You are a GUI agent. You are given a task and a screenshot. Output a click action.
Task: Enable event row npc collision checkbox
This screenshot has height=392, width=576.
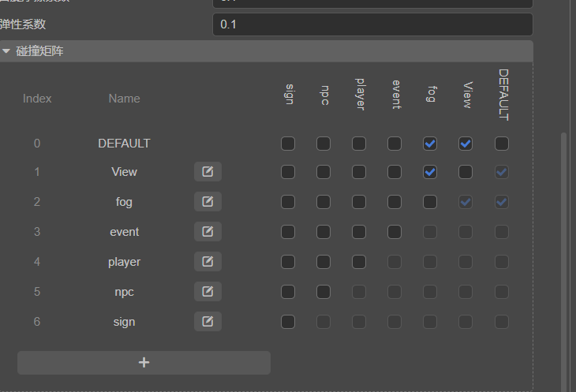coord(324,232)
